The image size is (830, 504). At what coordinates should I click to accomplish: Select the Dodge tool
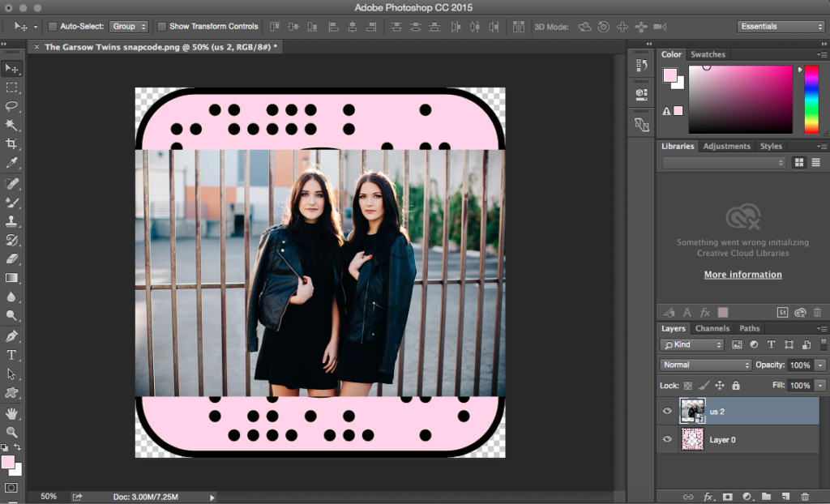point(11,315)
